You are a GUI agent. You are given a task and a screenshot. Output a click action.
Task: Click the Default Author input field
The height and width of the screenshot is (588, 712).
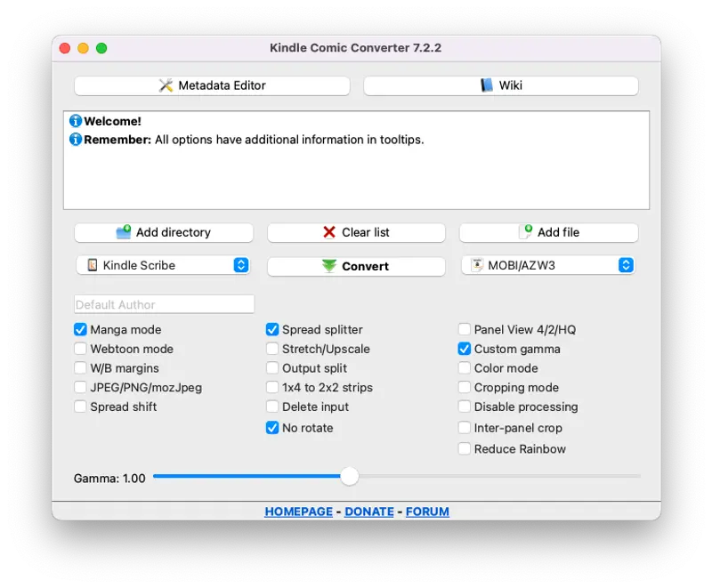[x=165, y=304]
